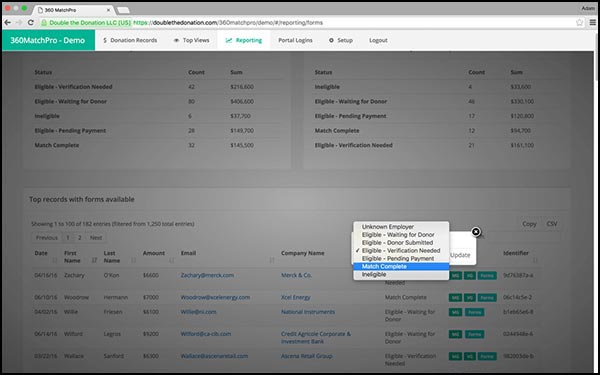Open Merck & Co. company link
Image resolution: width=600 pixels, height=375 pixels.
tap(297, 275)
